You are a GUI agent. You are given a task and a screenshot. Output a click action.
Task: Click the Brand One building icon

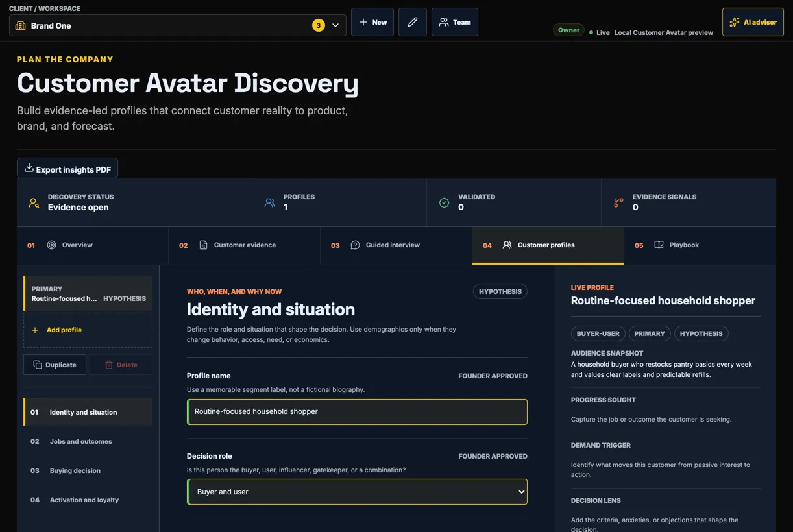pos(20,25)
